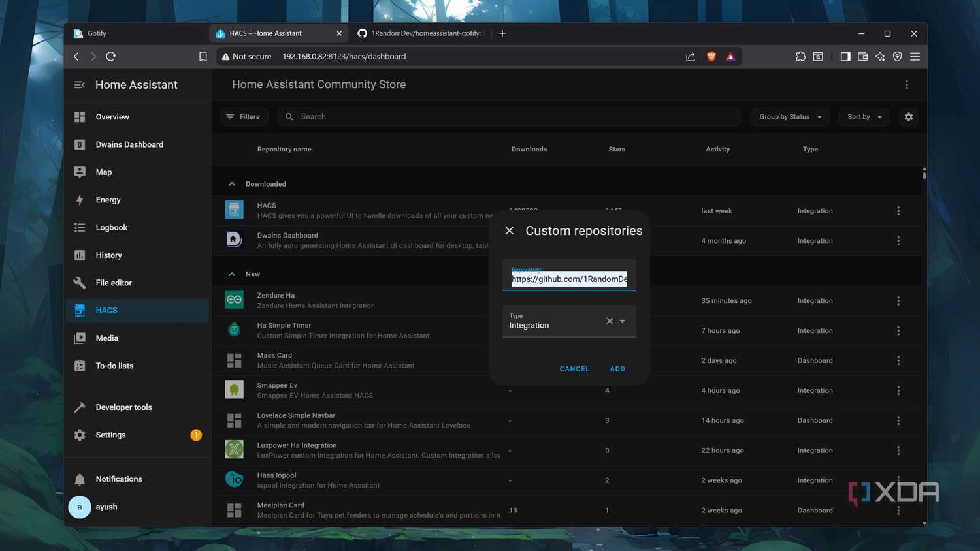Viewport: 980px width, 551px height.
Task: Reload the current browser page
Action: point(111,57)
